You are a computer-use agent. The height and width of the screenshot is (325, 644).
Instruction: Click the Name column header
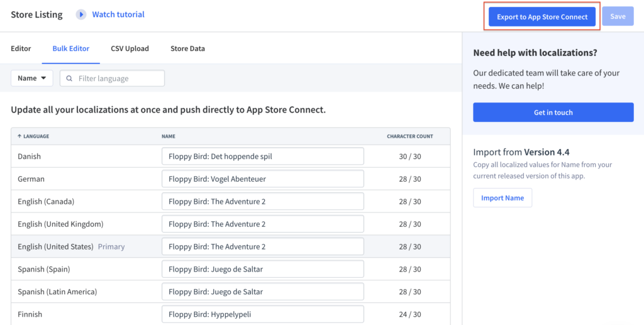tap(169, 136)
